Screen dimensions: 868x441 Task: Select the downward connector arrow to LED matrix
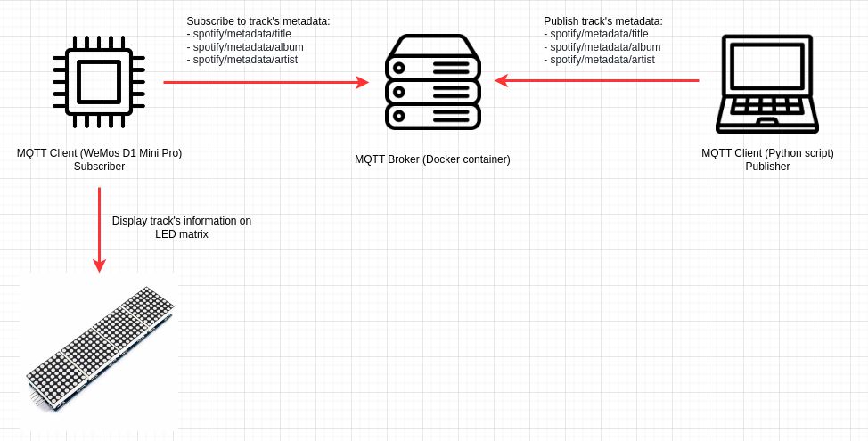tap(99, 230)
